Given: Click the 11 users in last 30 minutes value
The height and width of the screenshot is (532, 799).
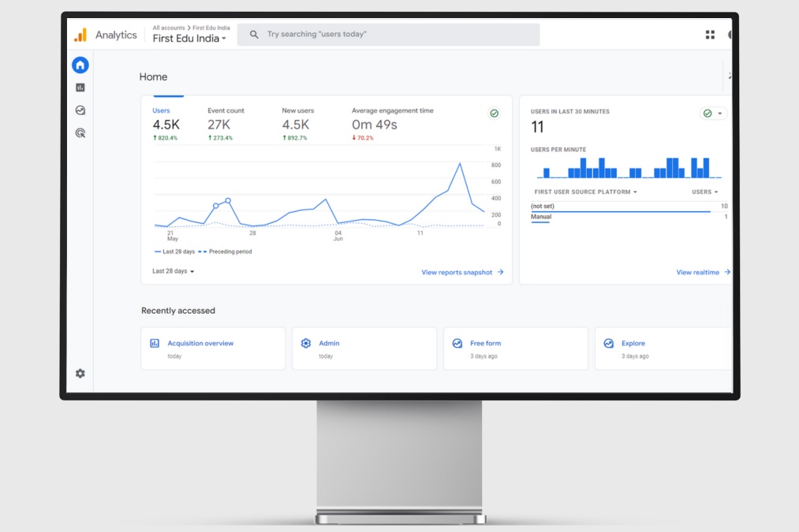Looking at the screenshot, I should (538, 127).
